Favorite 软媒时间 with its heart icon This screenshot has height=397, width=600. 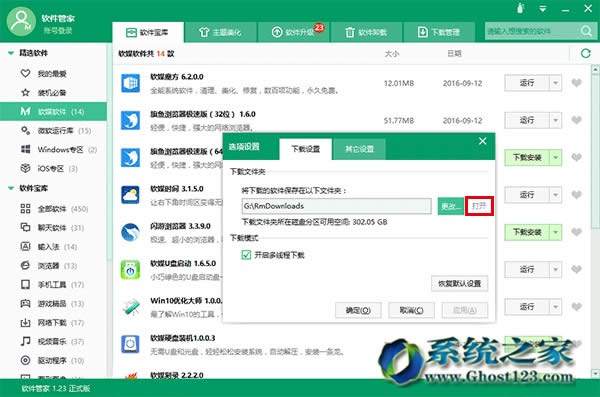coord(577,195)
